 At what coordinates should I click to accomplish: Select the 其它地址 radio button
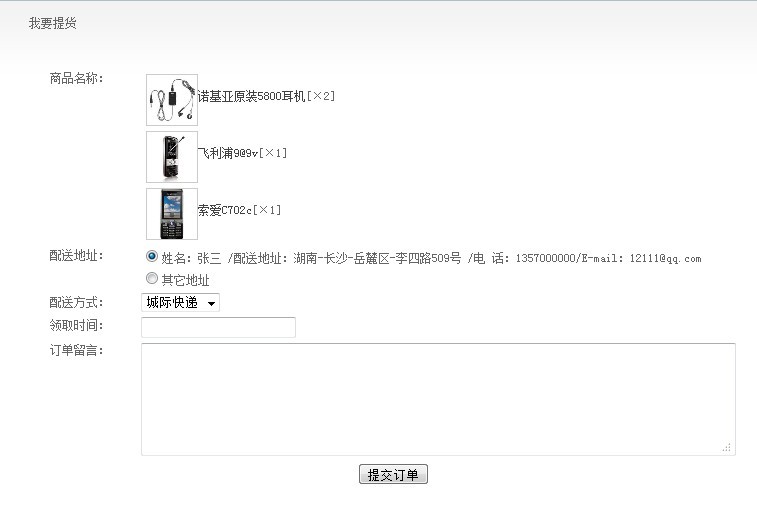click(152, 278)
